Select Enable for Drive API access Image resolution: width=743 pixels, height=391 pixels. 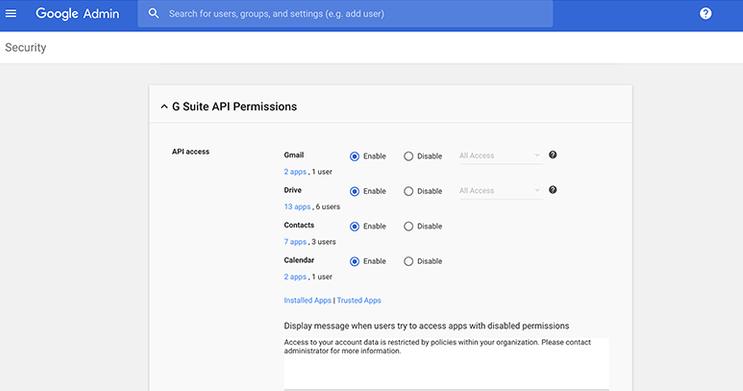point(354,191)
